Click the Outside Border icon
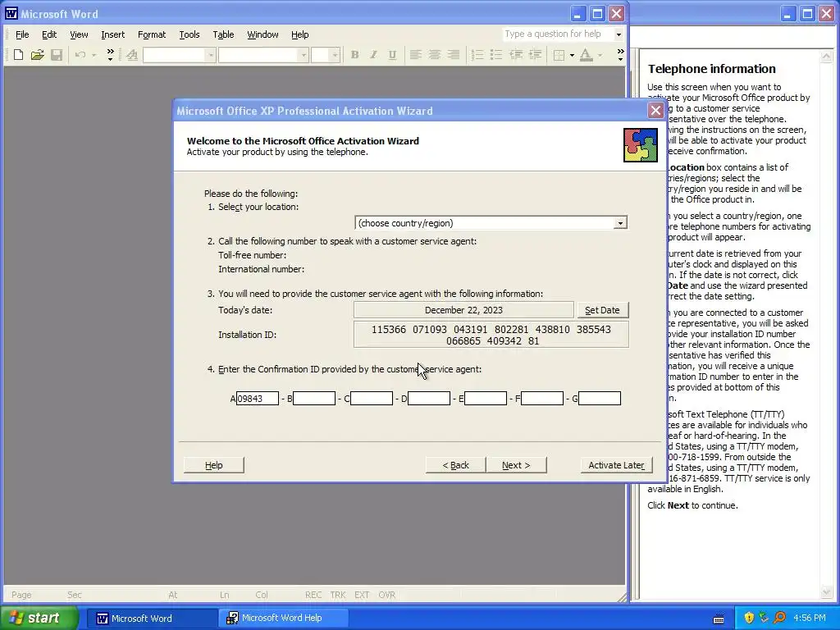Screen dimensions: 840x630 pos(559,55)
